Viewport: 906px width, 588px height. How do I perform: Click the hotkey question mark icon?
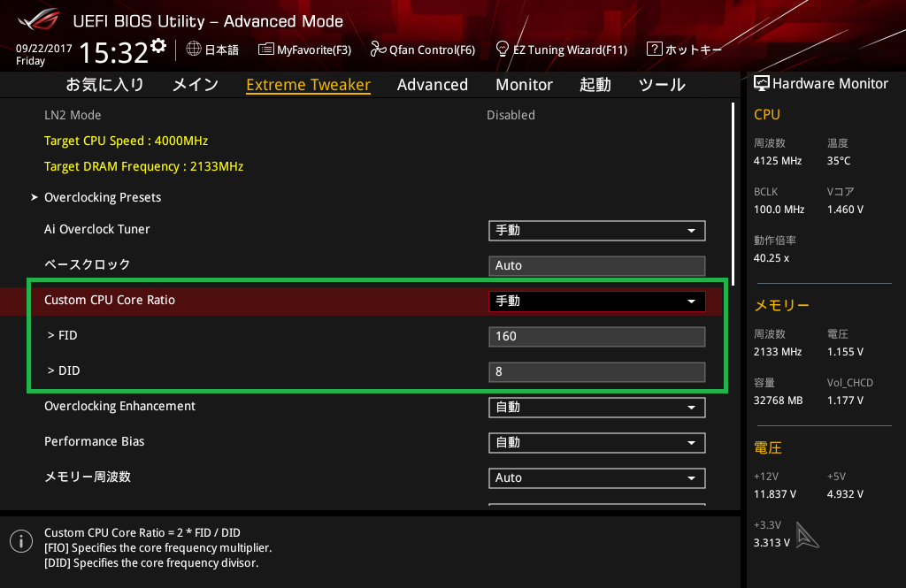point(654,50)
